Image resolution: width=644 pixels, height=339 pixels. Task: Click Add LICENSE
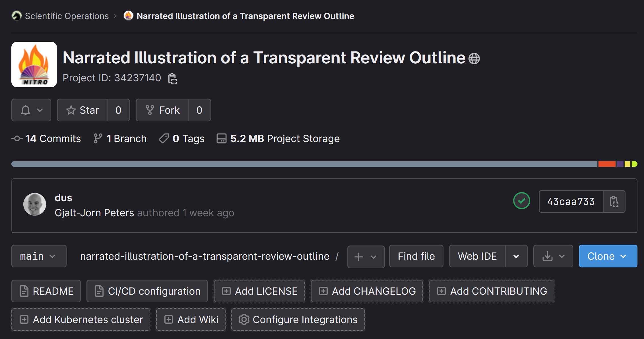[x=259, y=291]
